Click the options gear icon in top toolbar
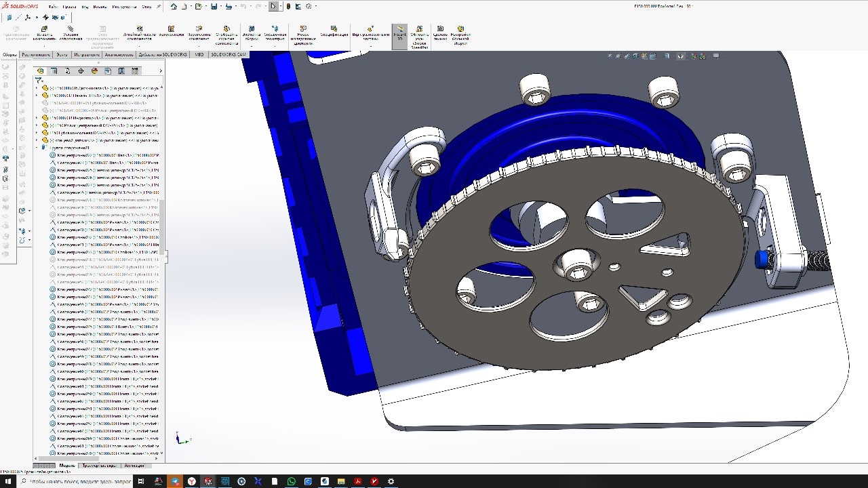Viewport: 868px width, 488px height. pos(309,6)
